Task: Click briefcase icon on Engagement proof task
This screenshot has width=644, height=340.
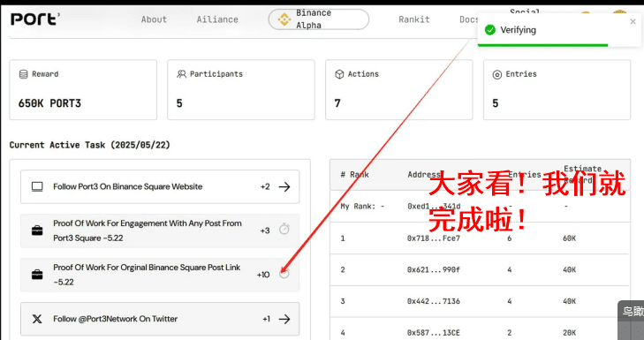Action: (x=37, y=230)
